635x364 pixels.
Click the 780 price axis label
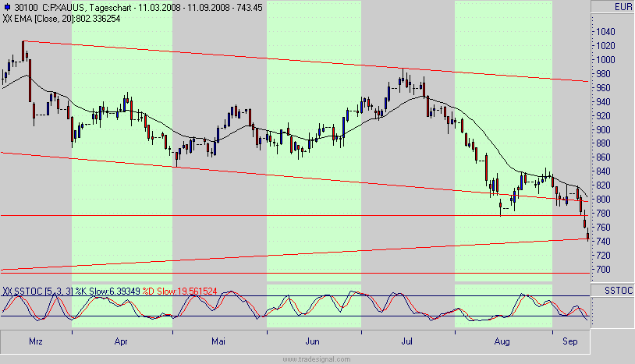pyautogui.click(x=603, y=213)
